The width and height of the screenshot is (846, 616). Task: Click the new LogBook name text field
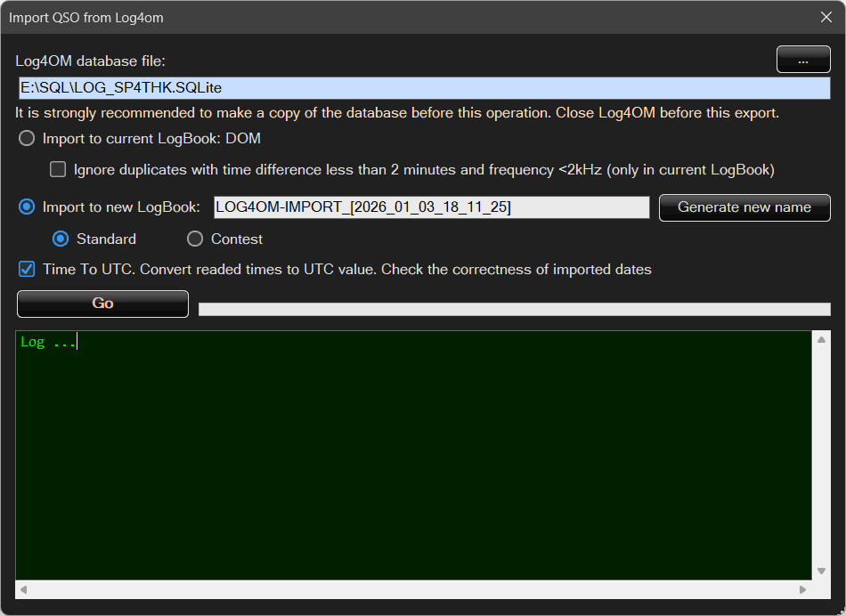click(431, 207)
